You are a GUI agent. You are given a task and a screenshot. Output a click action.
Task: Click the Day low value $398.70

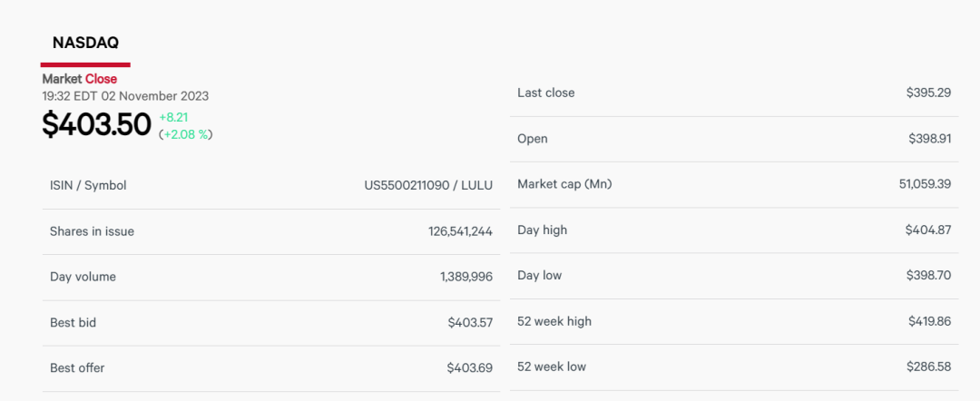click(929, 275)
